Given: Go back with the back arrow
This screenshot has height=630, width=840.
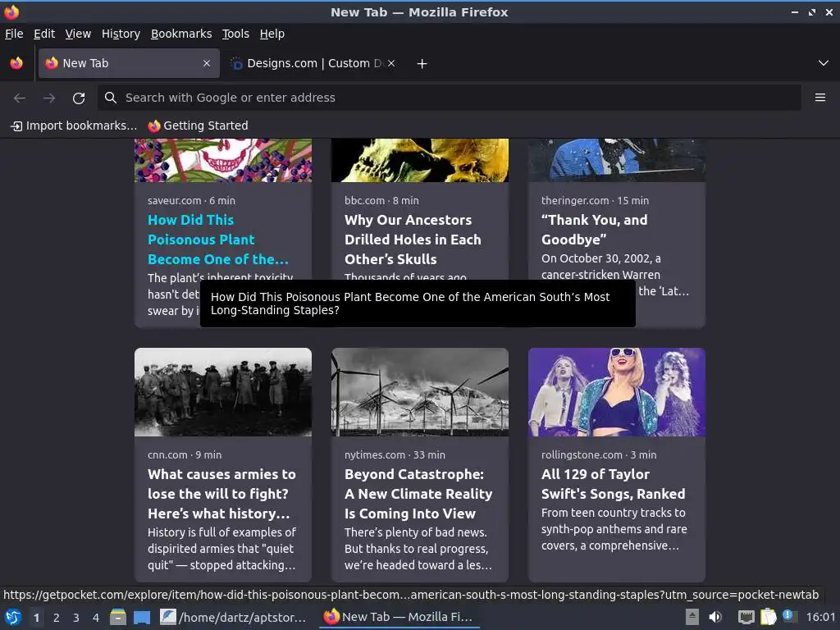Looking at the screenshot, I should (x=20, y=98).
